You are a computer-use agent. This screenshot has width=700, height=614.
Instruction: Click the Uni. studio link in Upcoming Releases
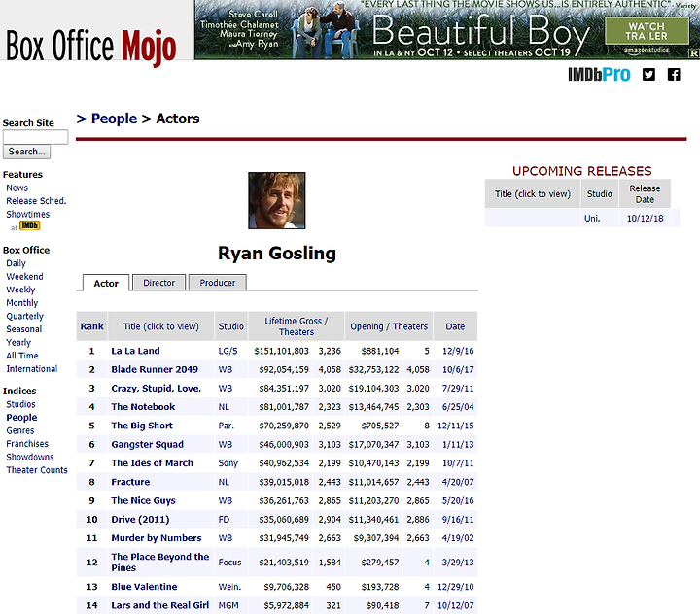[x=592, y=219]
